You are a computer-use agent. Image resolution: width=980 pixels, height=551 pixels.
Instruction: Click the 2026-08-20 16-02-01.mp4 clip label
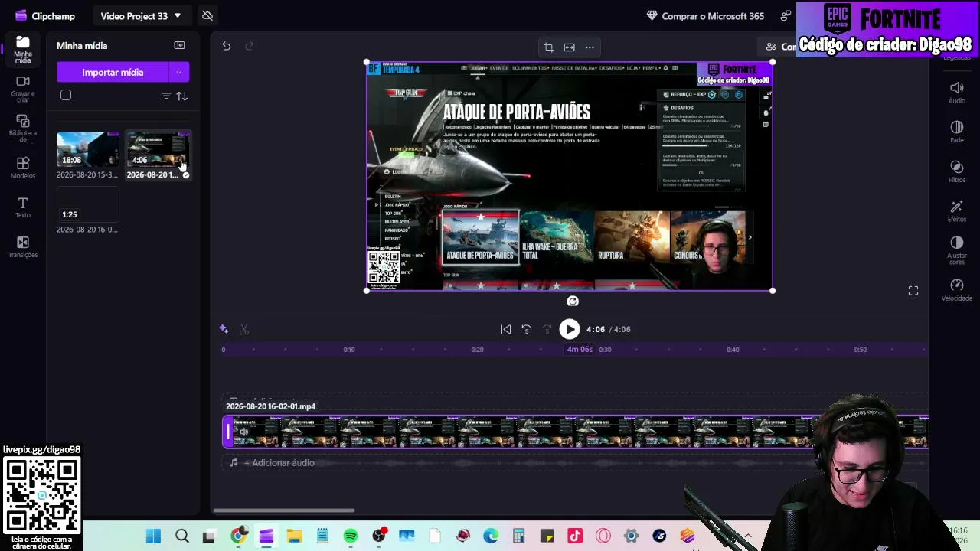click(270, 406)
